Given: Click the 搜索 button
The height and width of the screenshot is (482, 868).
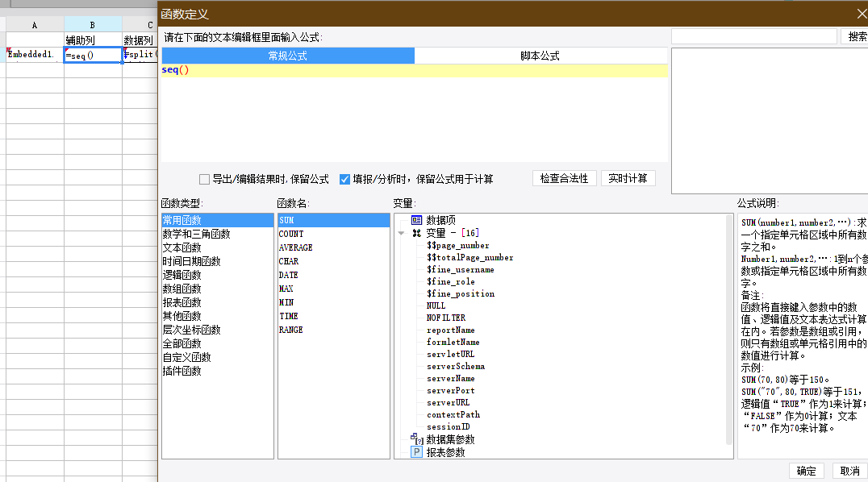Looking at the screenshot, I should tap(857, 36).
